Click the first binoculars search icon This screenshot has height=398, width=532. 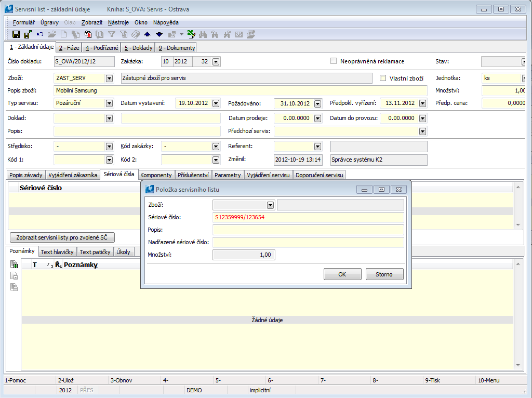point(203,34)
